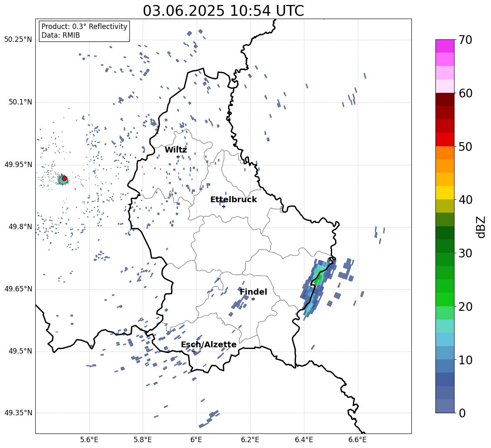Click the dBZ colorbar axis label
Image resolution: width=491 pixels, height=448 pixels.
pyautogui.click(x=481, y=227)
